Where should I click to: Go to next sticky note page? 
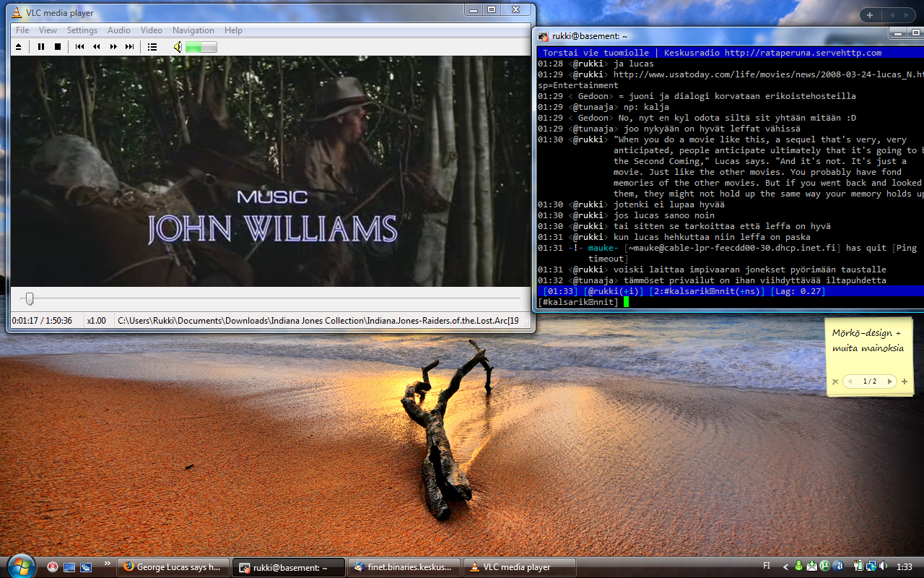(x=889, y=381)
